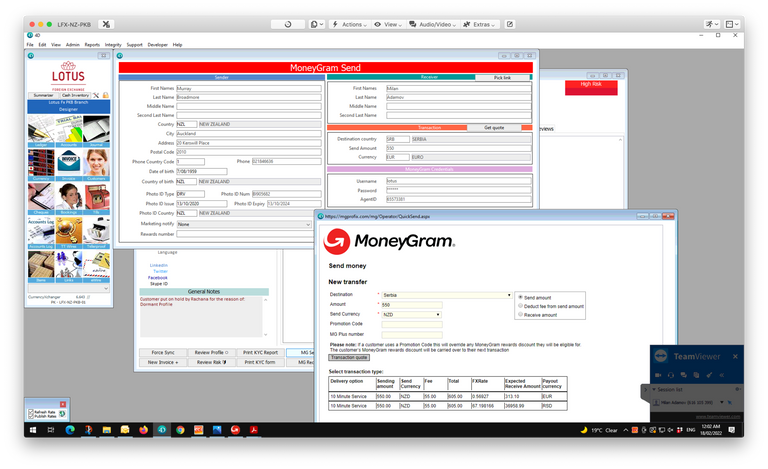Open the TeamViewer chat icon
This screenshot has height=469, width=768.
(683, 375)
